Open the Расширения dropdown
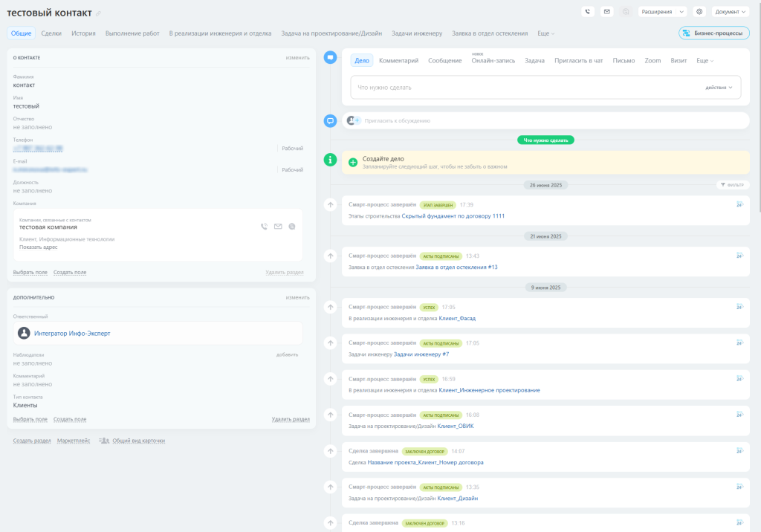The height and width of the screenshot is (532, 761). pyautogui.click(x=662, y=12)
